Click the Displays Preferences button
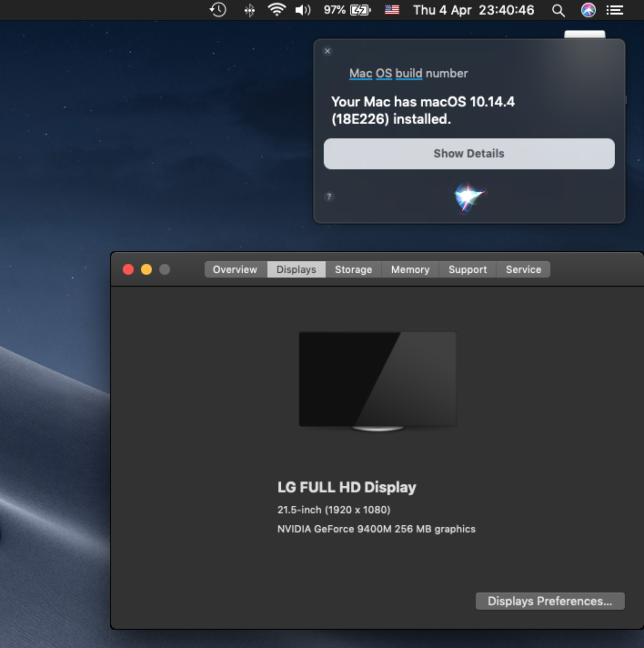The height and width of the screenshot is (648, 644). tap(549, 601)
